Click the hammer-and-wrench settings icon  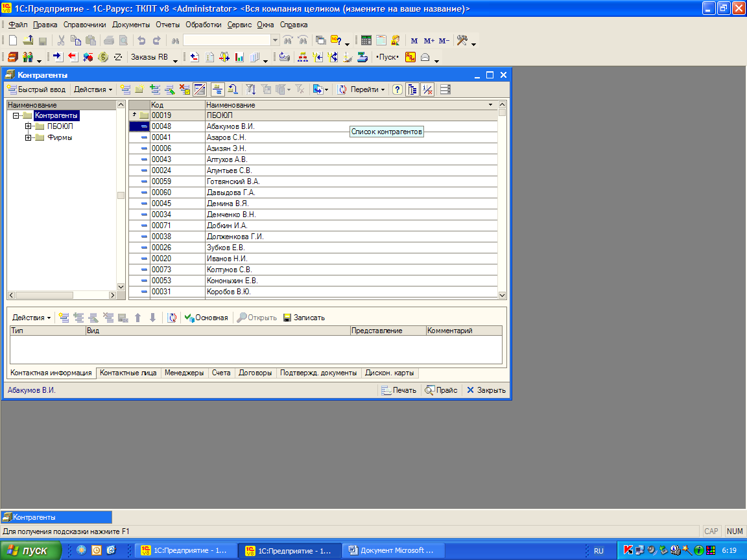(x=462, y=40)
